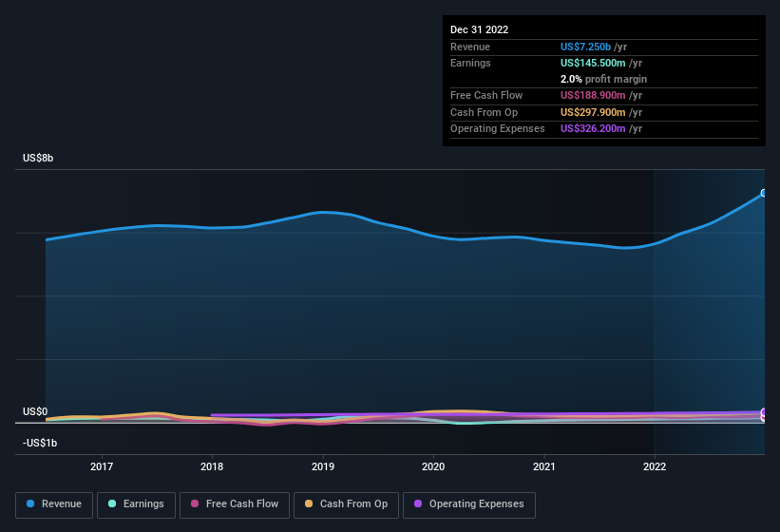Click the blue Revenue data point marker
The image size is (780, 532).
[764, 193]
